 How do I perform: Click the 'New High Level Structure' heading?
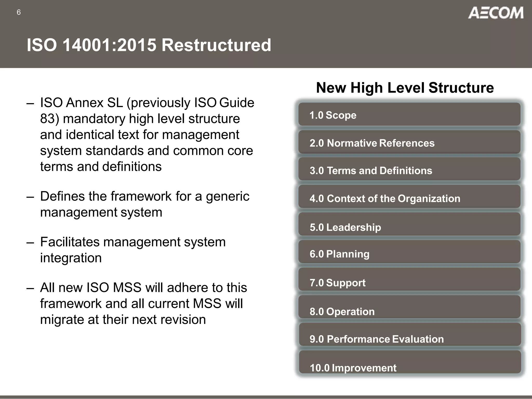tap(405, 88)
